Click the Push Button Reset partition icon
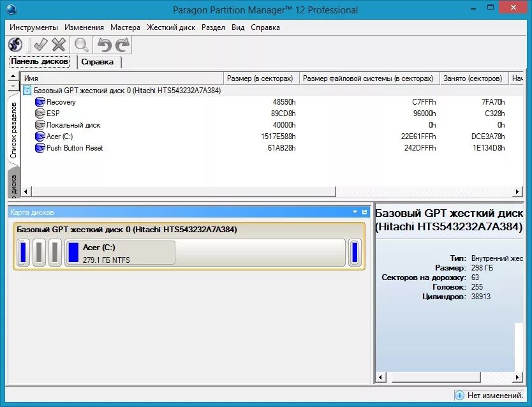The width and height of the screenshot is (532, 407). [40, 148]
